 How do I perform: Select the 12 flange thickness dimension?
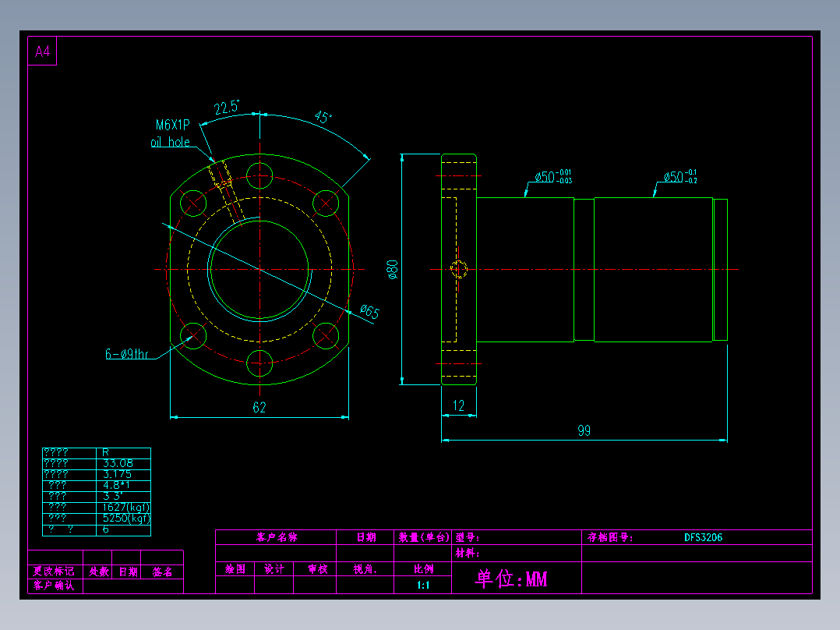[458, 405]
